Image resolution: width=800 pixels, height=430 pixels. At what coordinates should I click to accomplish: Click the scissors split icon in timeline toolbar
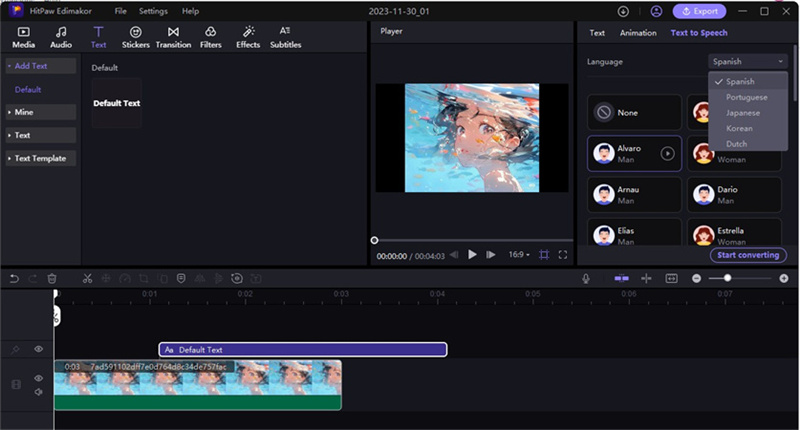pos(87,278)
